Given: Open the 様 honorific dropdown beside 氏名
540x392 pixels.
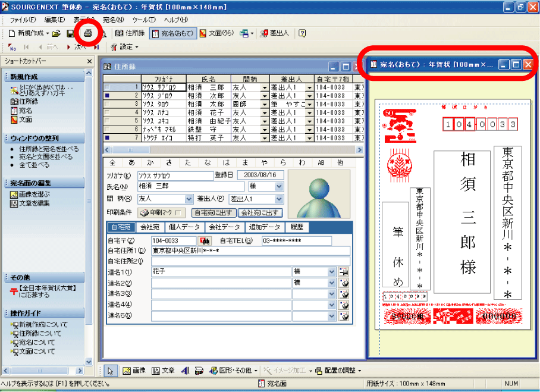Looking at the screenshot, I should pos(279,187).
